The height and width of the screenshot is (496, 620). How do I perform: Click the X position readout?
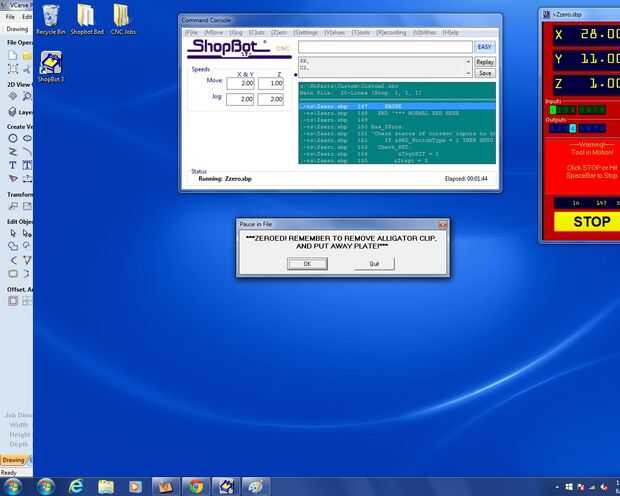coord(586,34)
